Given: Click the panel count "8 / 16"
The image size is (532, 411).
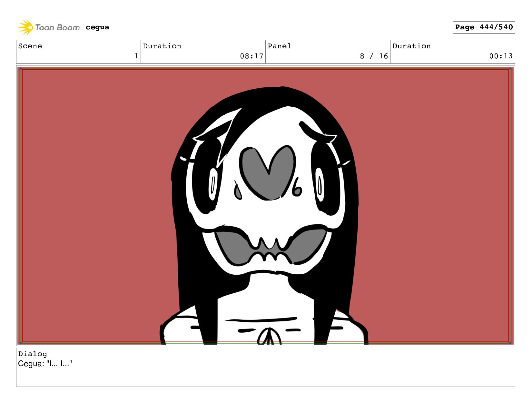Looking at the screenshot, I should (374, 56).
